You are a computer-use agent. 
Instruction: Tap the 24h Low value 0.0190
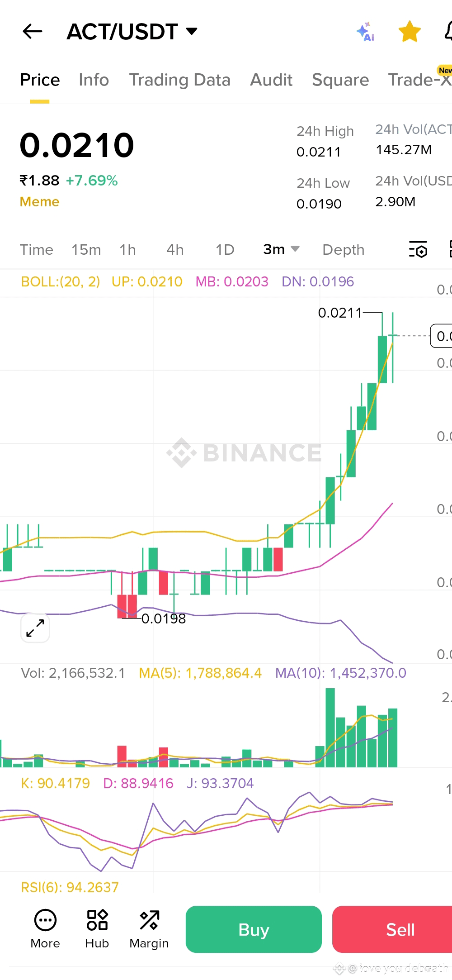point(319,204)
